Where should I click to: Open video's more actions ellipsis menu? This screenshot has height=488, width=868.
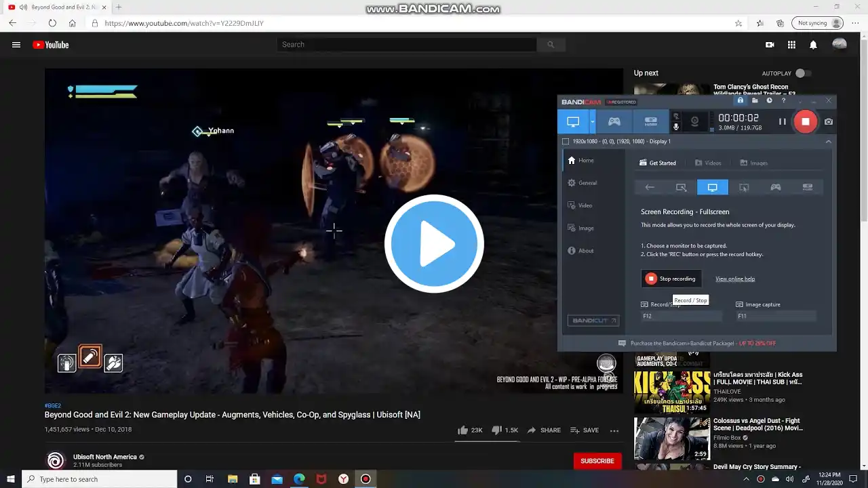[x=614, y=430]
